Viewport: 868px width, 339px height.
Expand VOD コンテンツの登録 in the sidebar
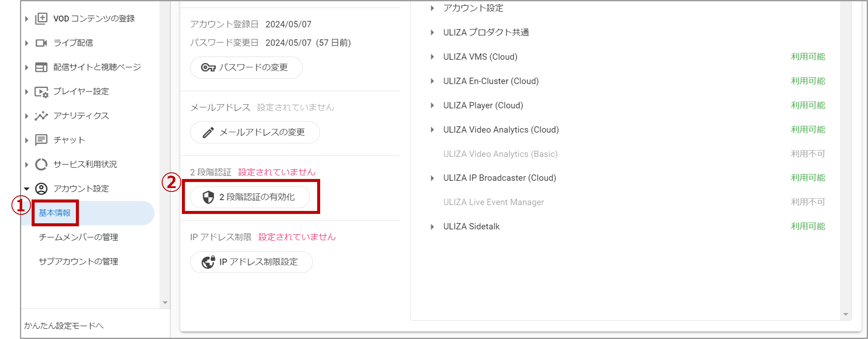click(x=27, y=19)
